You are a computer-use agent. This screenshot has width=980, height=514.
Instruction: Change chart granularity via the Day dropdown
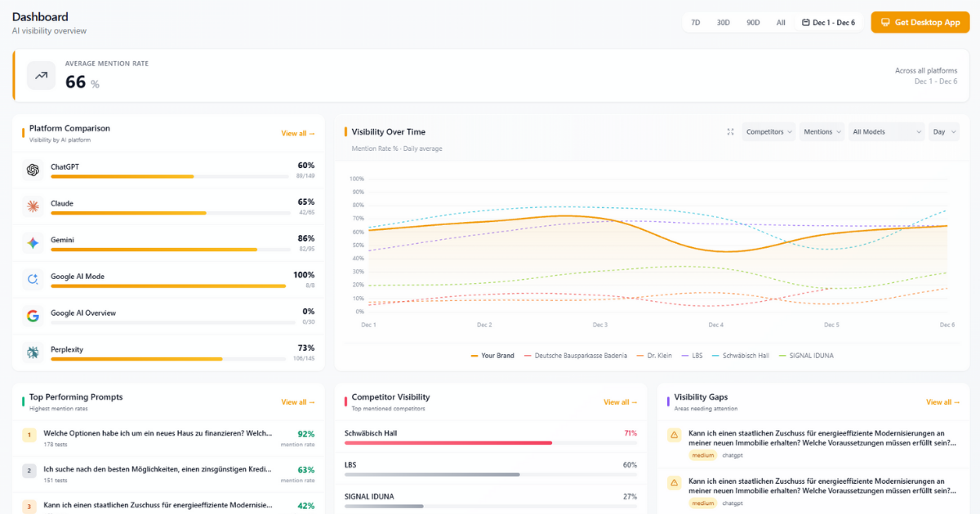(x=943, y=131)
